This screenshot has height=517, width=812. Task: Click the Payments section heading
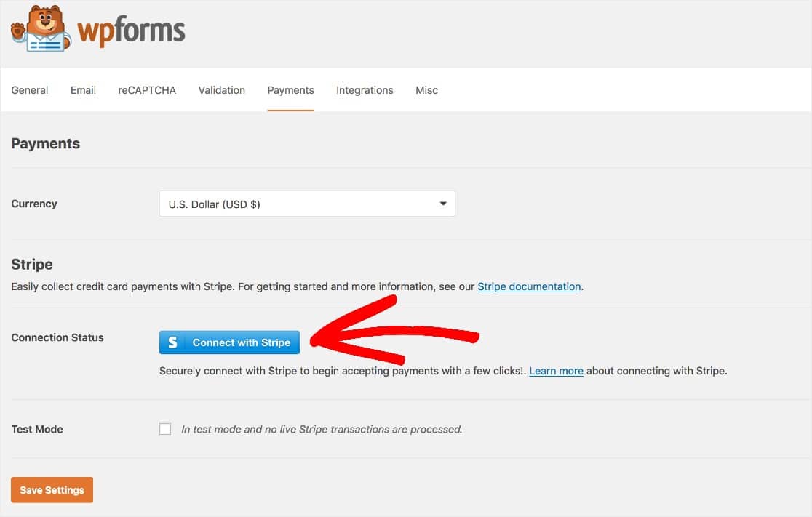46,143
